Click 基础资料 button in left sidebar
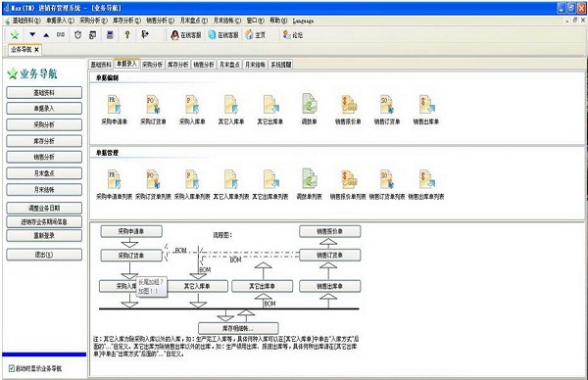The height and width of the screenshot is (380, 588). click(x=44, y=92)
